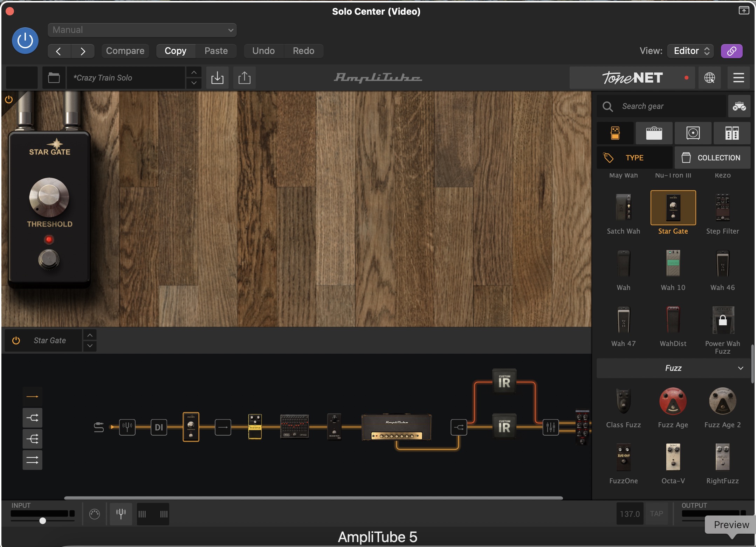756x547 pixels.
Task: Select the WahDist pedal
Action: [673, 326]
